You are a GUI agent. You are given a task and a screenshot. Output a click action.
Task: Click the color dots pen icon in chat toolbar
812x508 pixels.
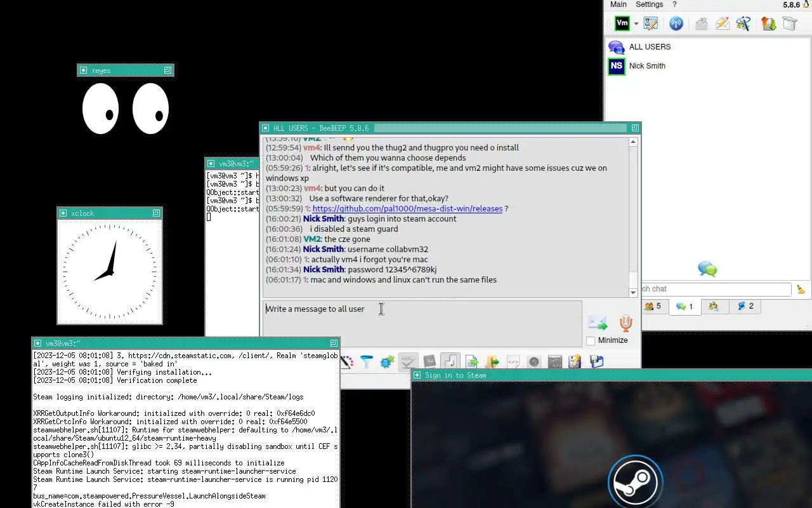[346, 362]
